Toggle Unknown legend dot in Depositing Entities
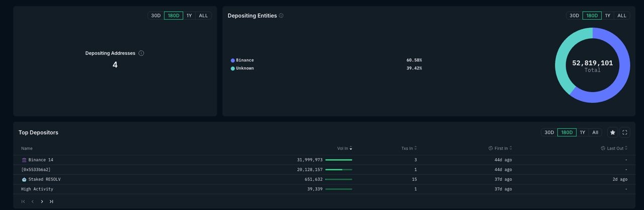The height and width of the screenshot is (210, 644). (232, 68)
